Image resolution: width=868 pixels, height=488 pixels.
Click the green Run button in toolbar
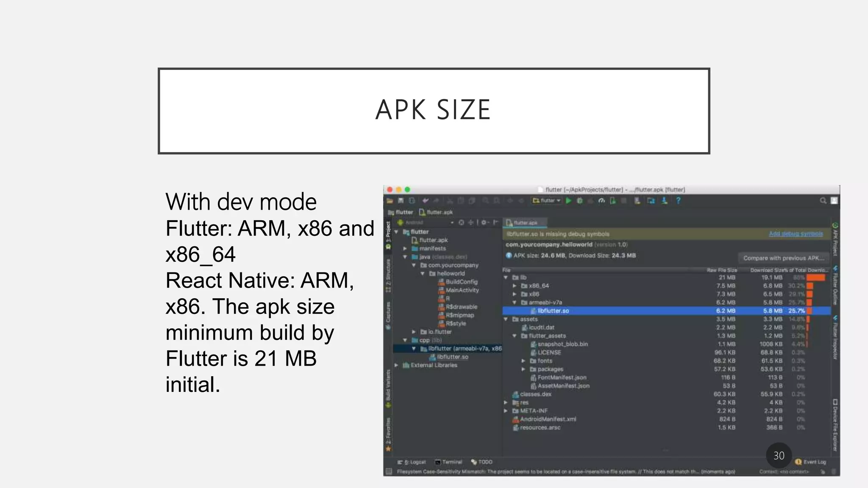pyautogui.click(x=569, y=201)
